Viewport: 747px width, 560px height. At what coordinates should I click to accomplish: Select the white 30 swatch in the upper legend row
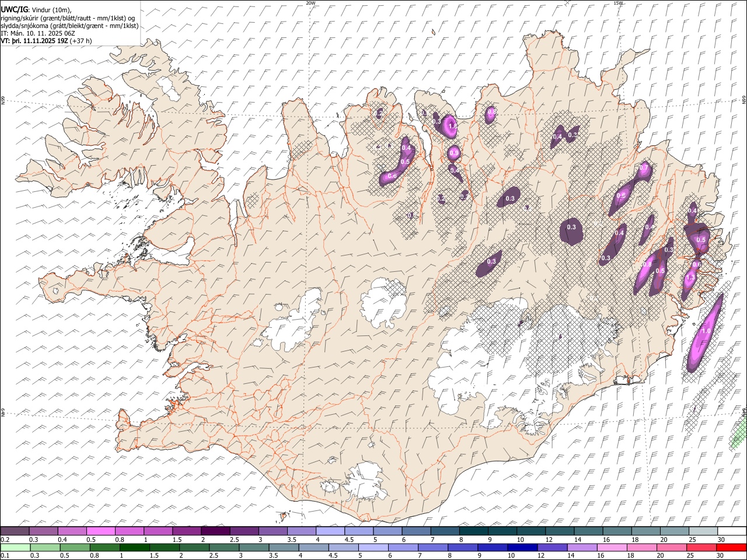(731, 531)
